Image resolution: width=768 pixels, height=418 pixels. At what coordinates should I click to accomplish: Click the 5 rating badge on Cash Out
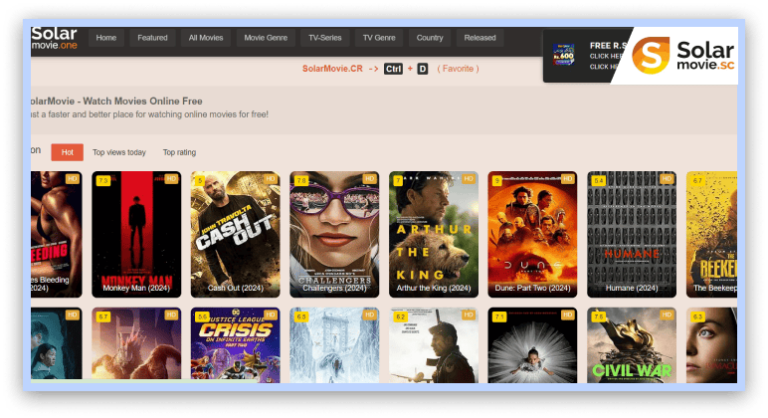200,180
